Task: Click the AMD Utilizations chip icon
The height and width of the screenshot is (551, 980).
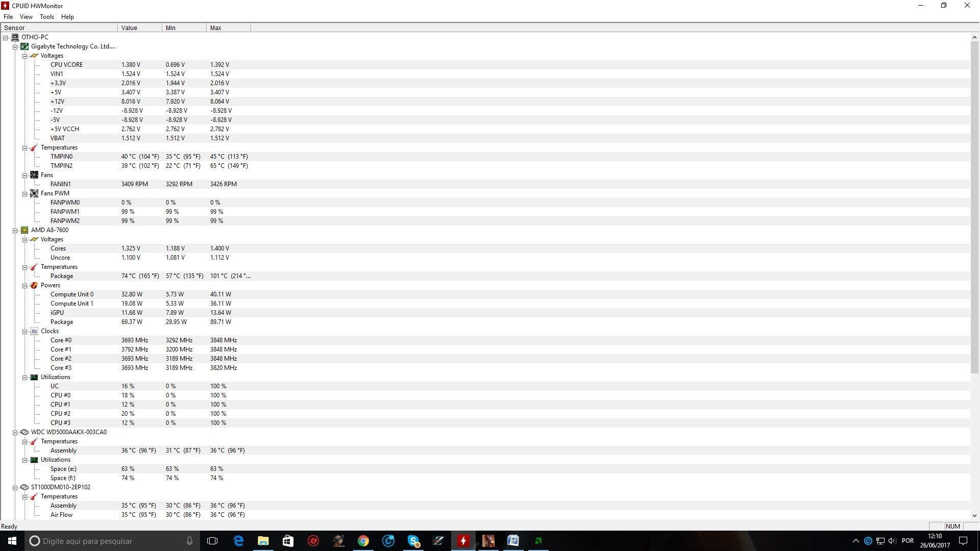Action: tap(34, 377)
